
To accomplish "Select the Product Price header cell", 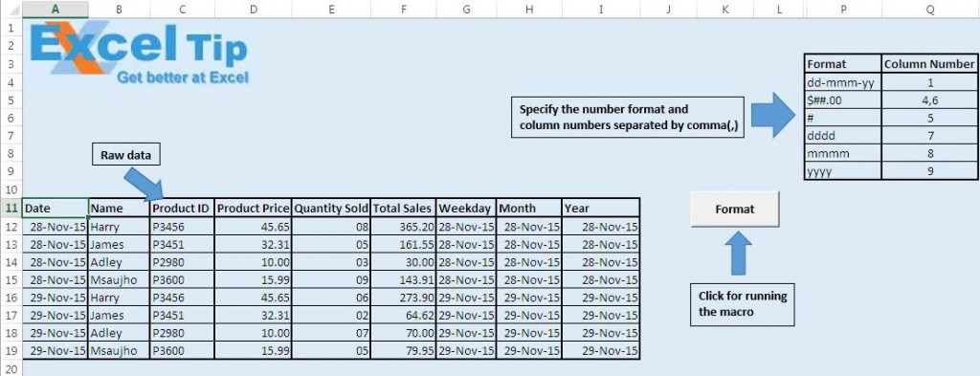I will [253, 208].
